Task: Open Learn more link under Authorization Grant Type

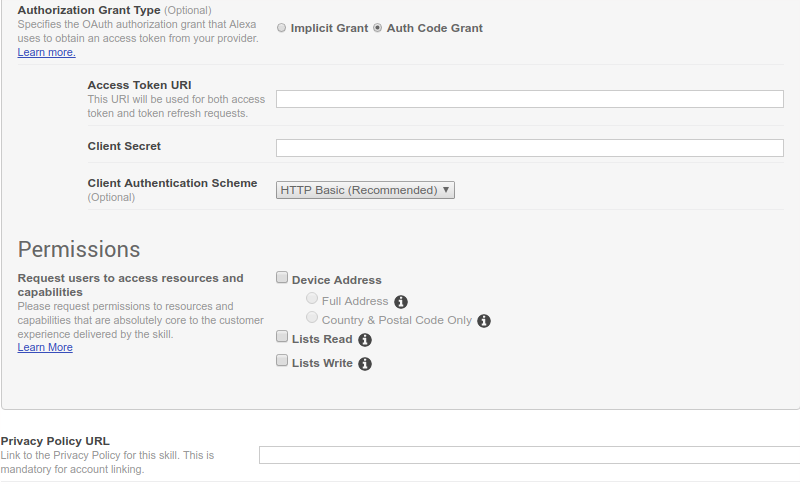Action: [x=46, y=52]
